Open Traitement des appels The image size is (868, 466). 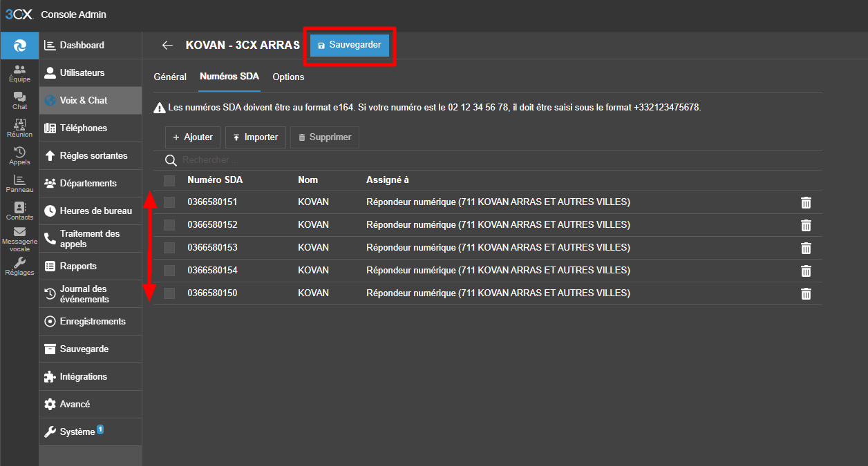pos(91,239)
